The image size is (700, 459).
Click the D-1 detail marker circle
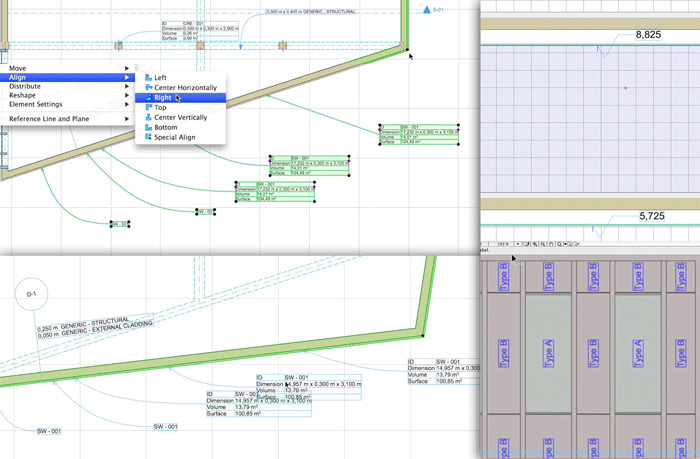point(32,294)
